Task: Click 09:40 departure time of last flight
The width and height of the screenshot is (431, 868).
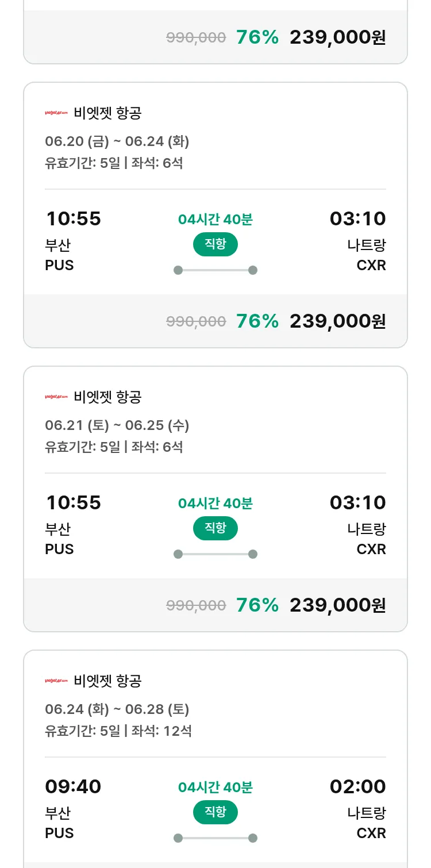Action: [74, 787]
